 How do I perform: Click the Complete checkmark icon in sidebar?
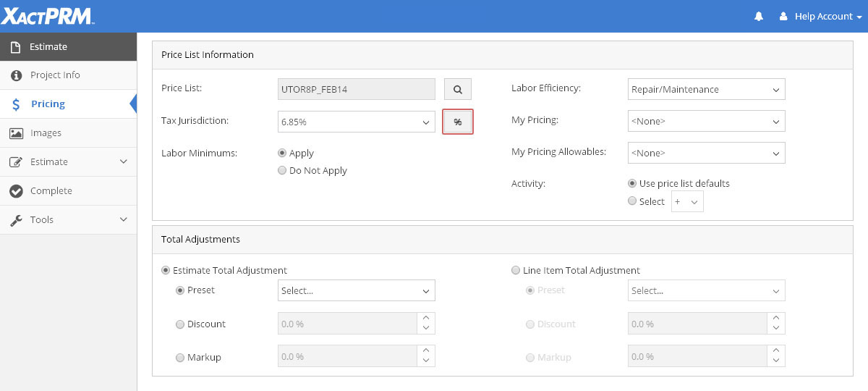click(16, 191)
